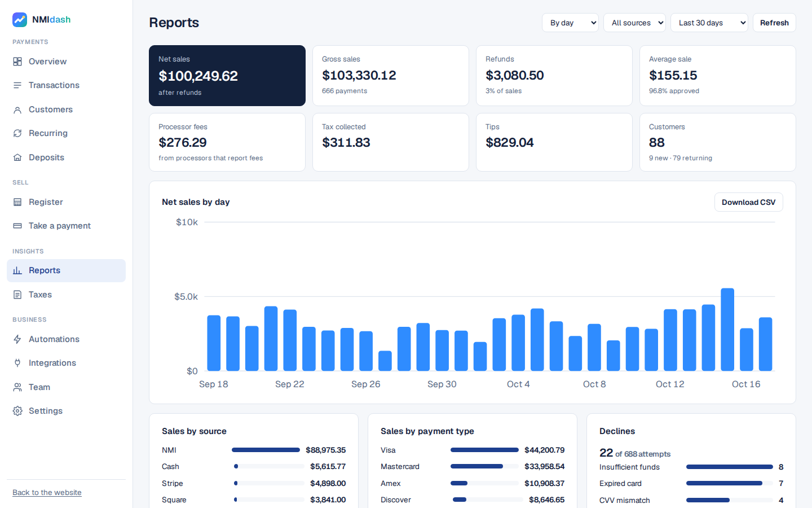
Task: Click the Integrations plug icon
Action: (x=17, y=363)
